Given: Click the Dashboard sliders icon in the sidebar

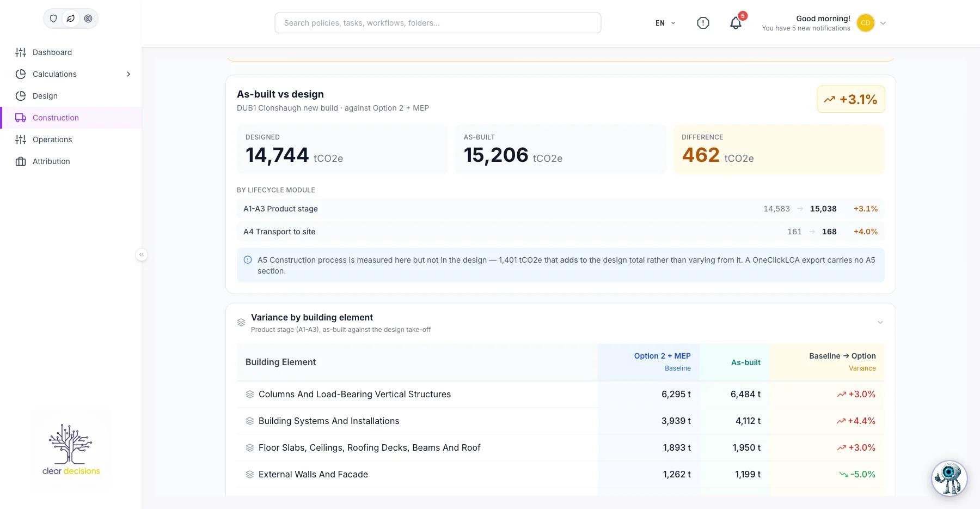Looking at the screenshot, I should pyautogui.click(x=21, y=52).
